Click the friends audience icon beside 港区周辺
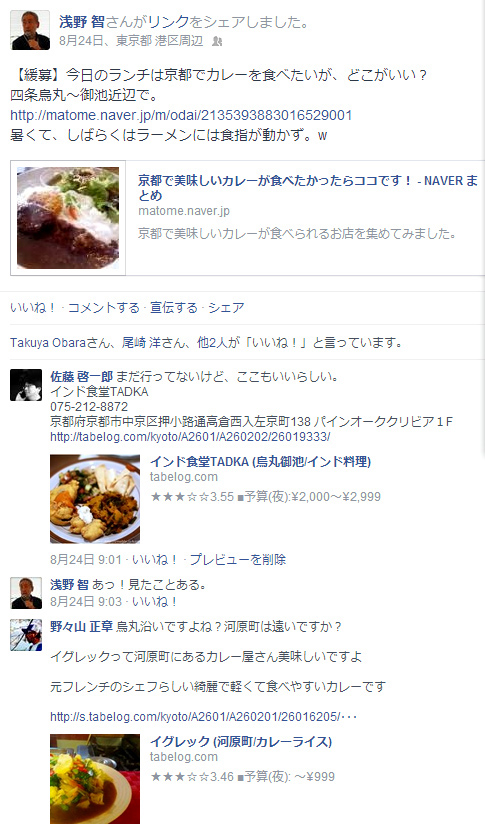 tap(217, 41)
